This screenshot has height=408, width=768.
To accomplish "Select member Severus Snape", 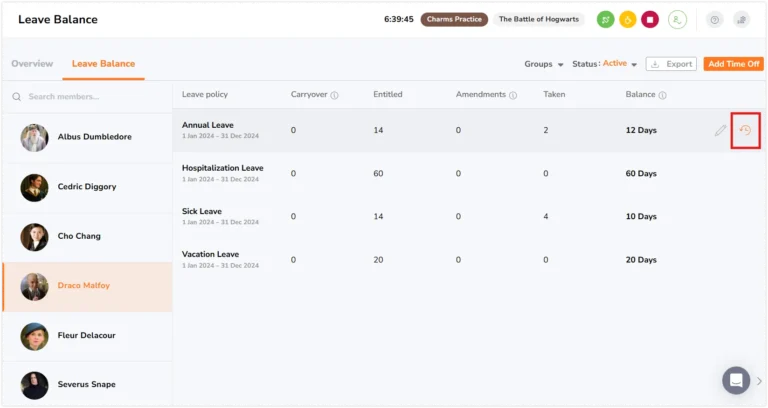I will [x=87, y=385].
